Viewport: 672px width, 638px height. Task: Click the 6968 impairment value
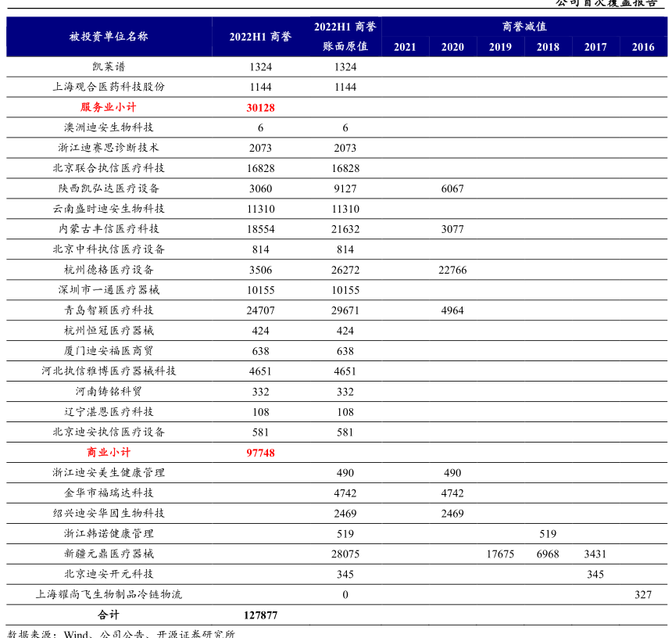(548, 554)
